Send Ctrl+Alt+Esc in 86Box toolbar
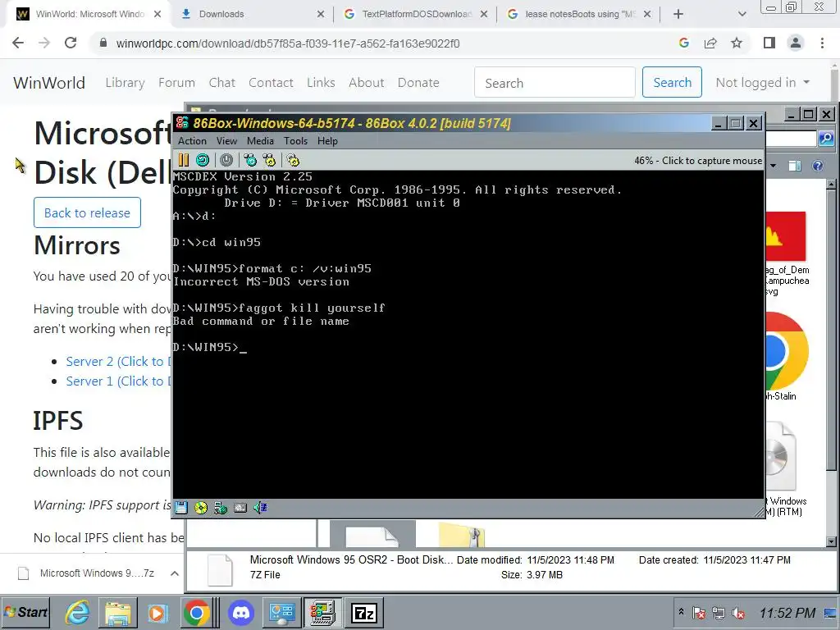 click(269, 160)
